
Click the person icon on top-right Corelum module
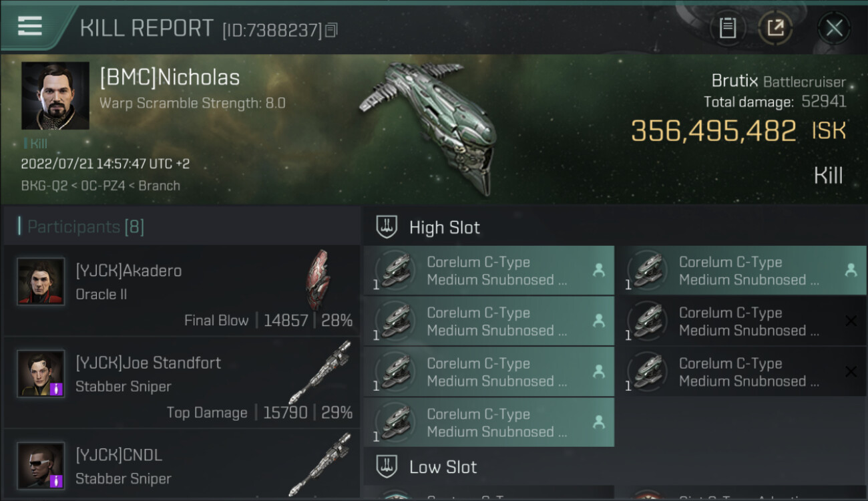pyautogui.click(x=851, y=270)
